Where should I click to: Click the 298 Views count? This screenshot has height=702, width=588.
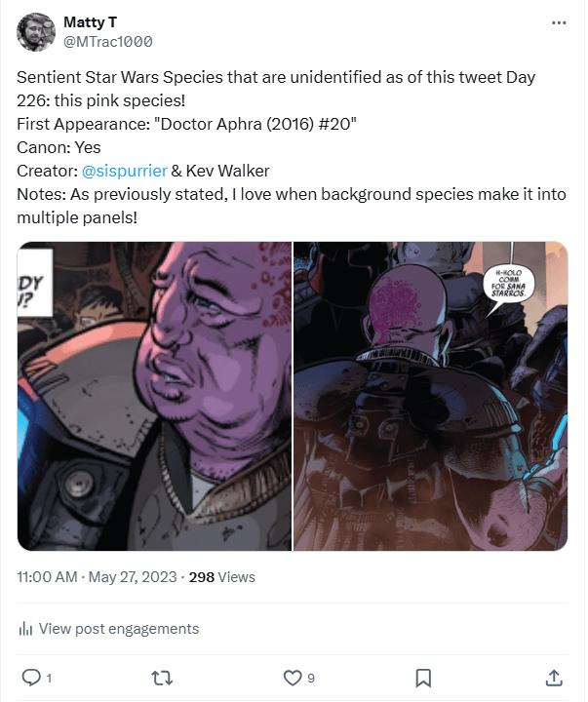tap(221, 577)
